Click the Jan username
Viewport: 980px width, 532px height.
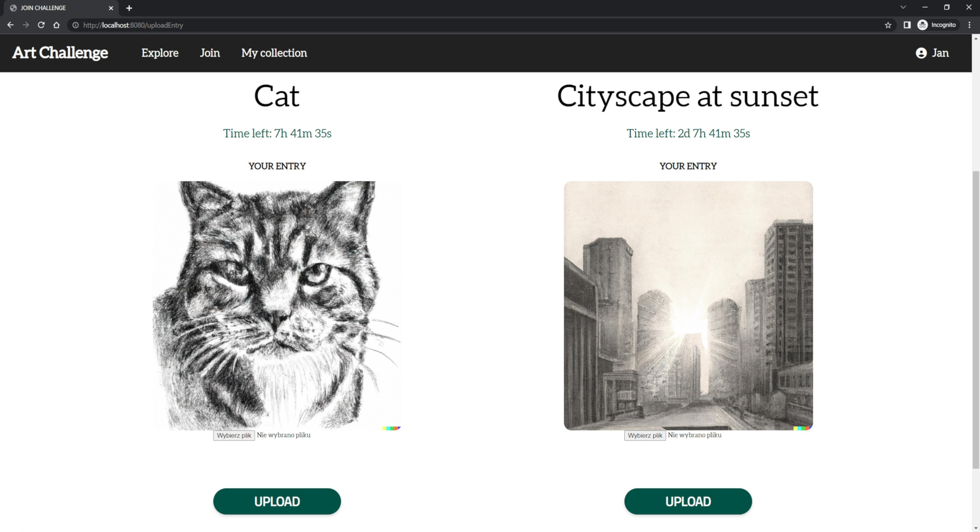[x=940, y=53]
